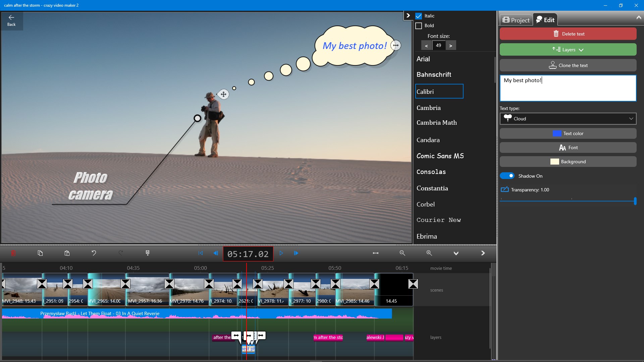The height and width of the screenshot is (362, 644).
Task: Expand the Layers options
Action: pos(568,49)
